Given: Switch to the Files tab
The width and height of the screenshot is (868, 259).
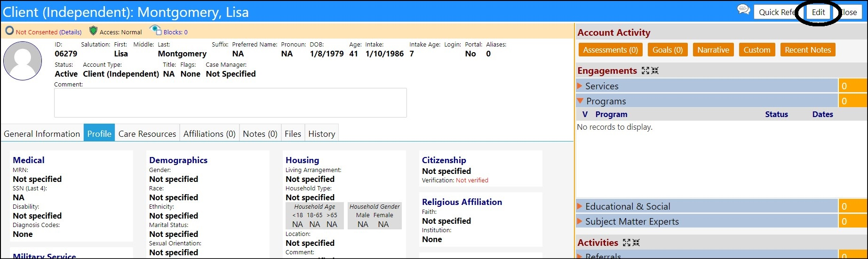Looking at the screenshot, I should point(293,133).
